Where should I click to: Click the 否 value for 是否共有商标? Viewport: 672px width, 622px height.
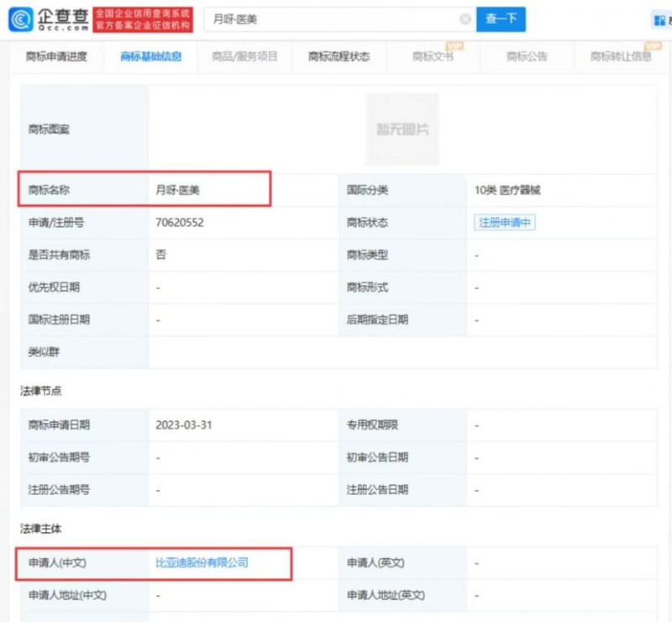160,255
